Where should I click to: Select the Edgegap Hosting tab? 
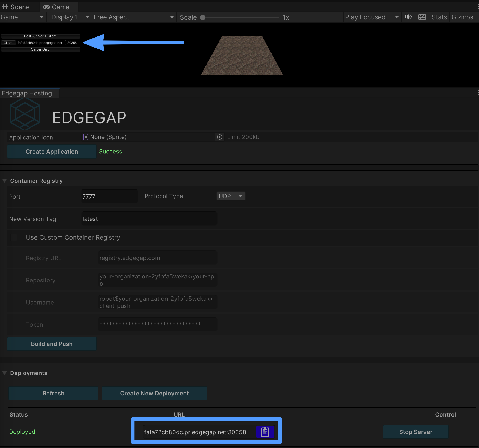click(x=27, y=93)
